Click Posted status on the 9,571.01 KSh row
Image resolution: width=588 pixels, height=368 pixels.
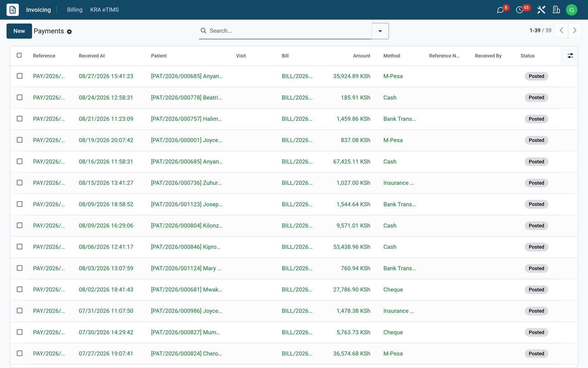click(536, 226)
